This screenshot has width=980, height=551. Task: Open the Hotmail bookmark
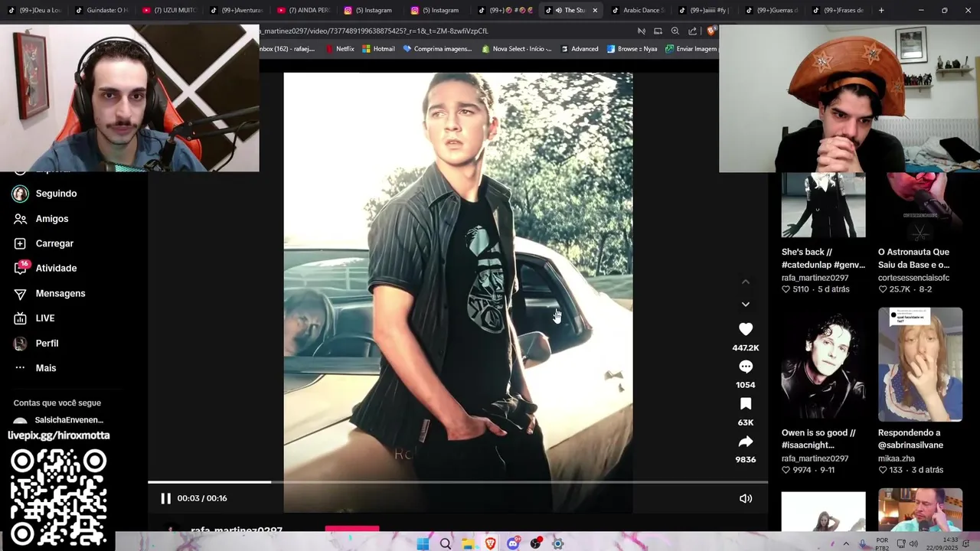(378, 49)
